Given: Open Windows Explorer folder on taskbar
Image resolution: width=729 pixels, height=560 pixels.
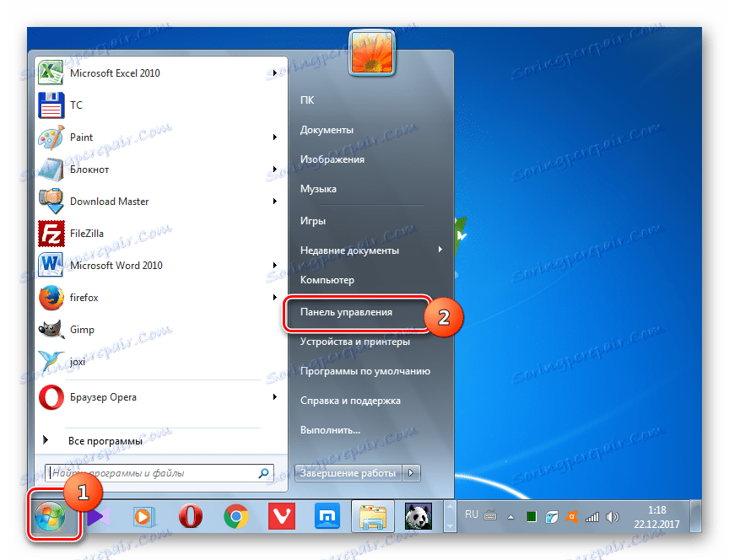Looking at the screenshot, I should pyautogui.click(x=373, y=516).
